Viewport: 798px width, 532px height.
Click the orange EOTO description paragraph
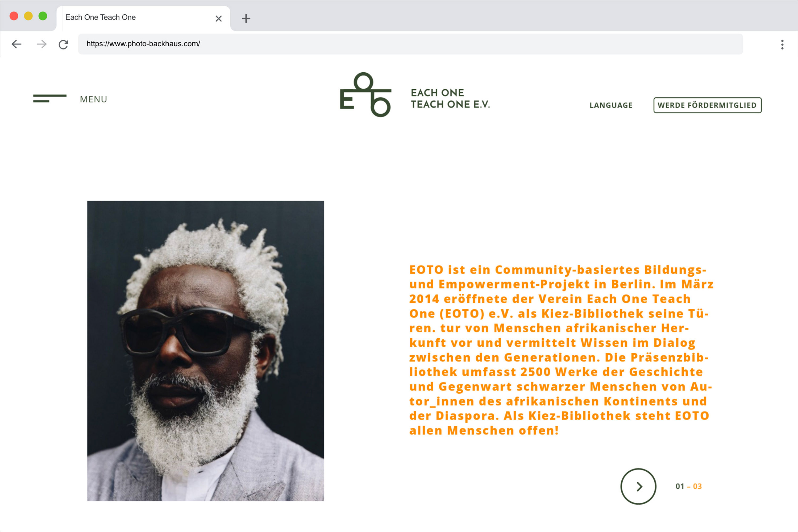[562, 350]
